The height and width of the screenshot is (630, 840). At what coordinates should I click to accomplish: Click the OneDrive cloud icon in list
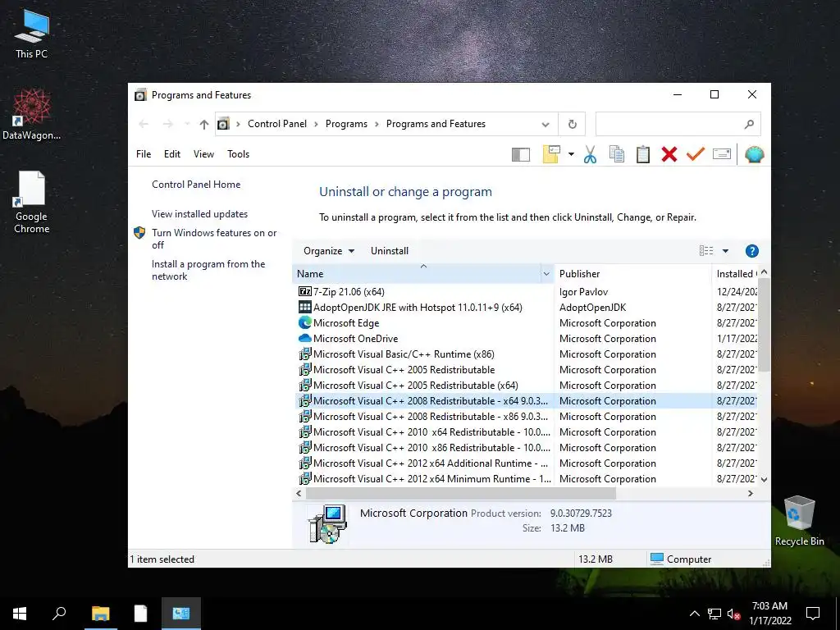305,339
